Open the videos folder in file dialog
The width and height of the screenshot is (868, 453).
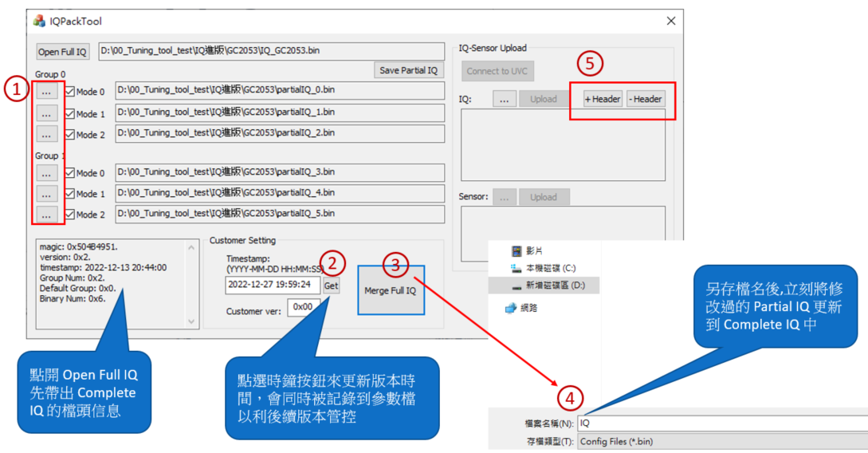[532, 250]
